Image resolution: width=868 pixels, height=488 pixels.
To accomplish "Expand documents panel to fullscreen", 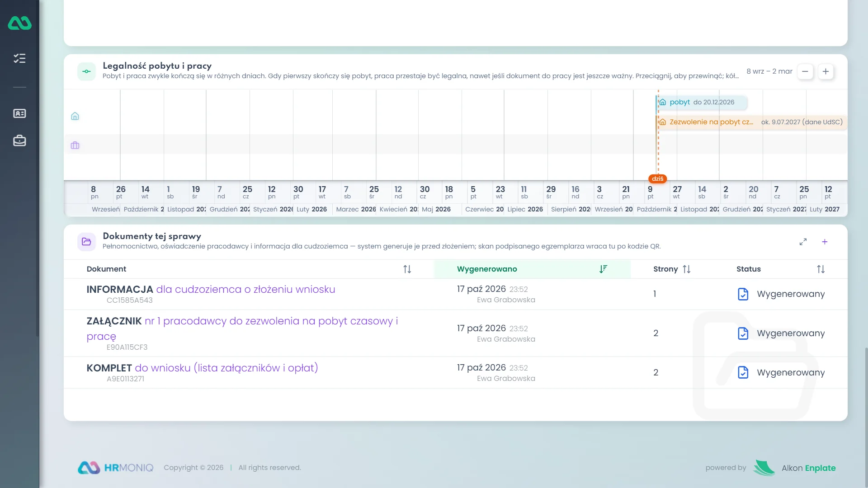I will [803, 242].
